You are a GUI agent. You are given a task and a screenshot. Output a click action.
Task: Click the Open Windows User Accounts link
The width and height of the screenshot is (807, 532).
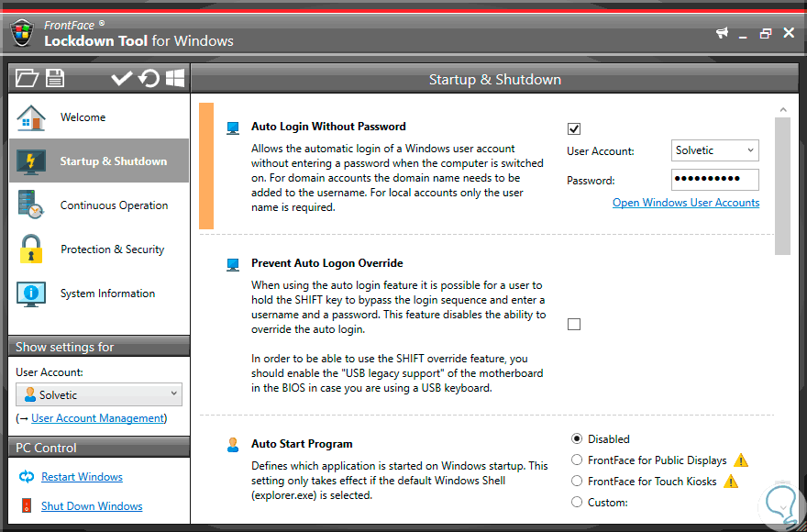tap(686, 203)
